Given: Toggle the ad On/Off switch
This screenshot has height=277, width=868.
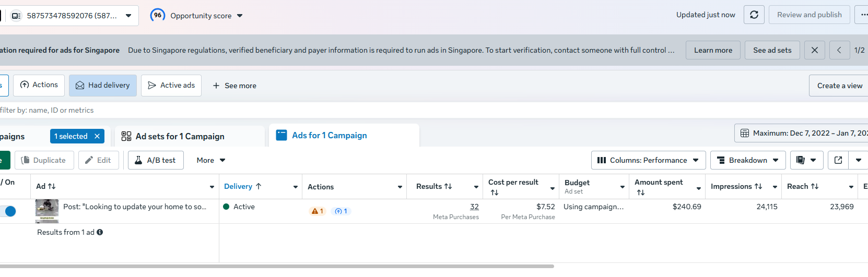Looking at the screenshot, I should pyautogui.click(x=8, y=211).
